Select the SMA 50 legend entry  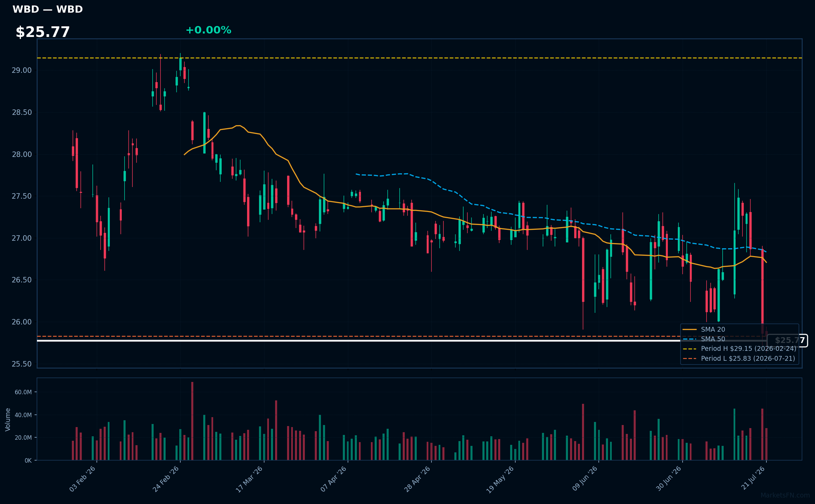713,339
